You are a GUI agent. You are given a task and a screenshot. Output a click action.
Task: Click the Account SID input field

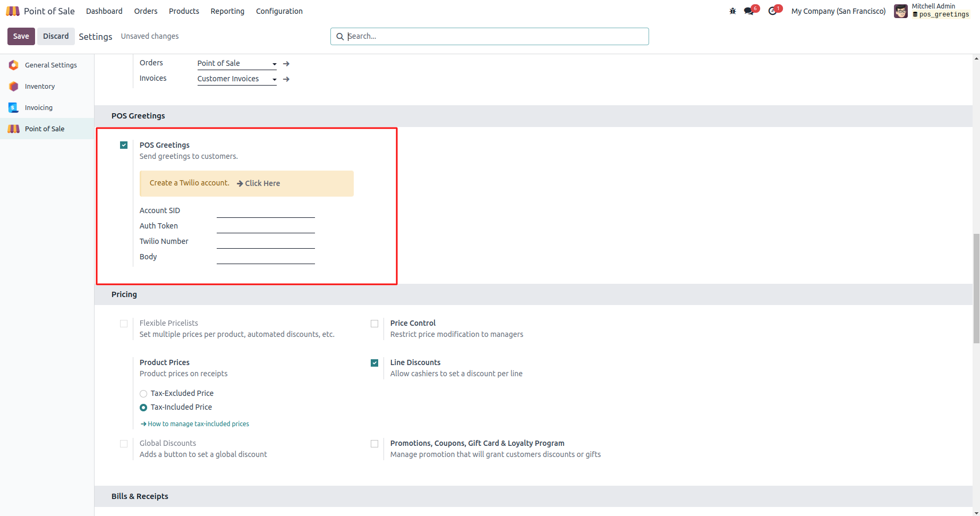coord(266,211)
